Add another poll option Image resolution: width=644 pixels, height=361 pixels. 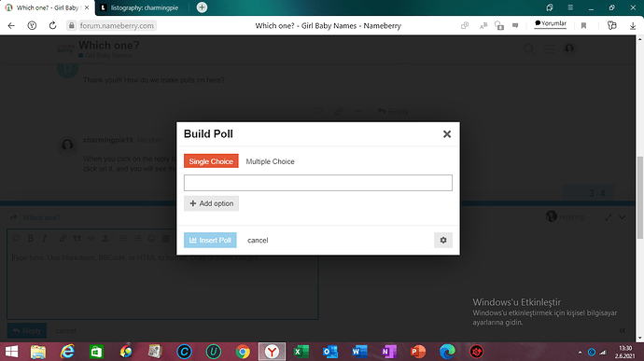point(212,203)
